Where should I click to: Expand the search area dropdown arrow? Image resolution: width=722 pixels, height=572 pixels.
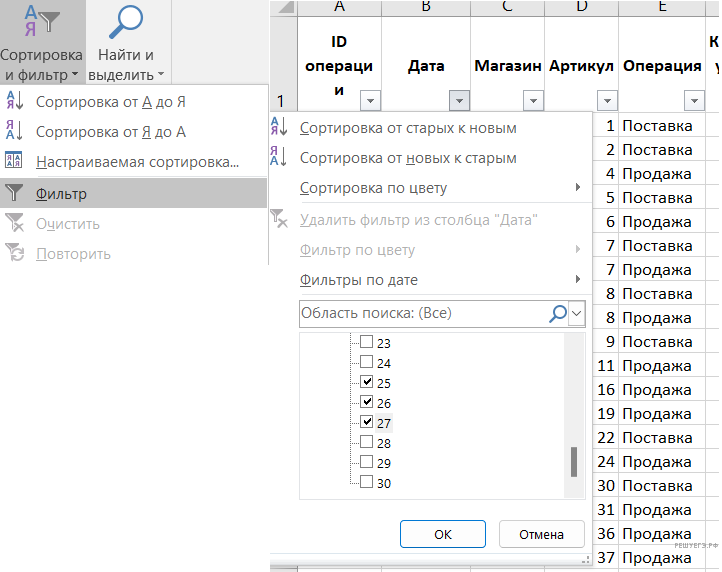coord(577,313)
